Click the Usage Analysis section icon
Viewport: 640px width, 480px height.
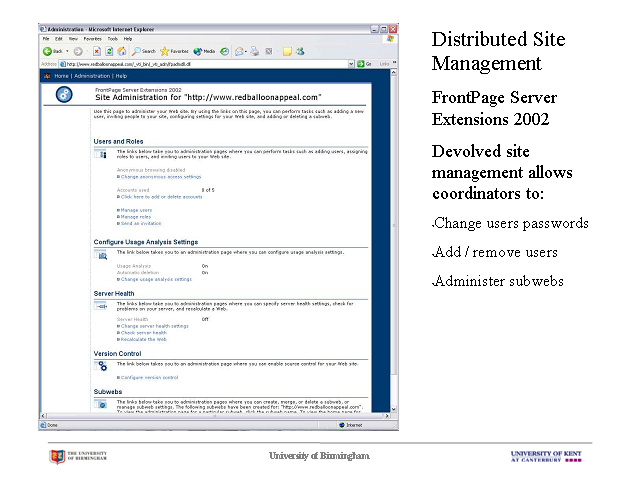101,256
